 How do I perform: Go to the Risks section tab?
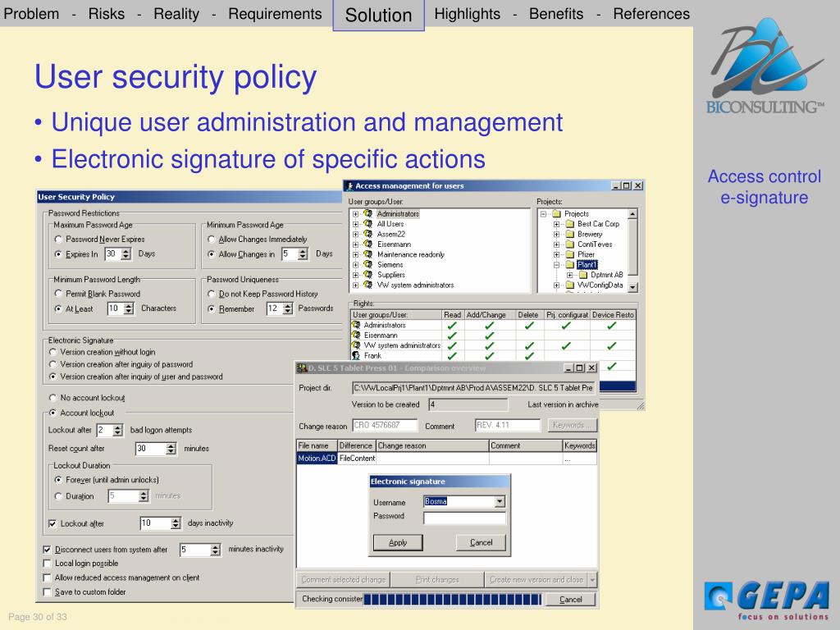point(106,13)
